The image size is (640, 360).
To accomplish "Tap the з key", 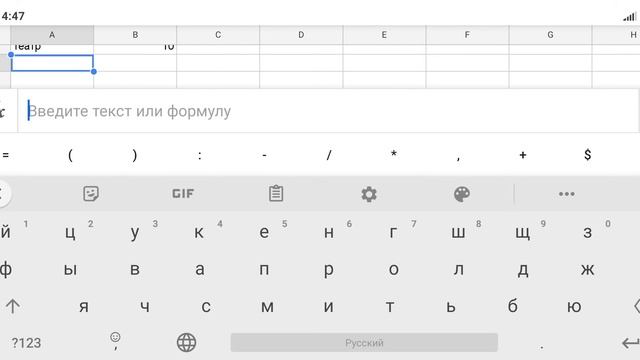I will (587, 233).
